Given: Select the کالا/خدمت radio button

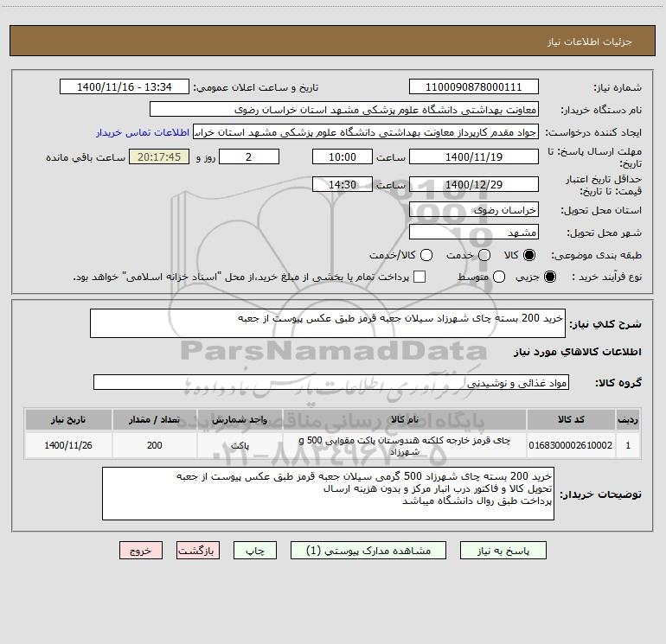Looking at the screenshot, I should pyautogui.click(x=426, y=255).
